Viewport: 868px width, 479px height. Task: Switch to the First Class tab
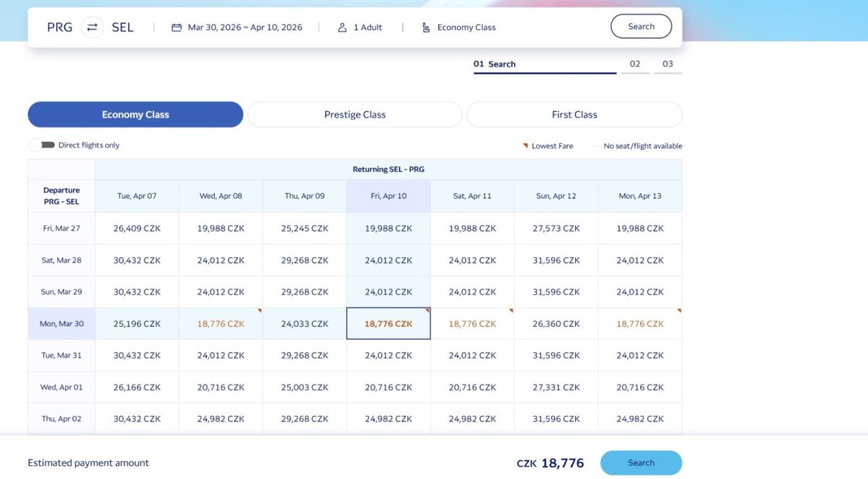coord(574,114)
